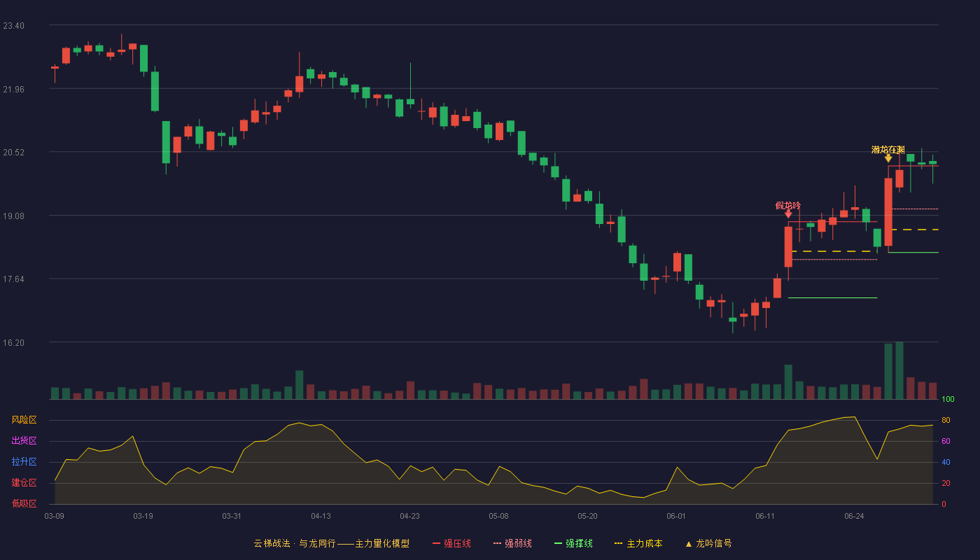980x560 pixels.
Task: Click the white horizontal line under 假龙吟 candle
Action: (x=832, y=297)
